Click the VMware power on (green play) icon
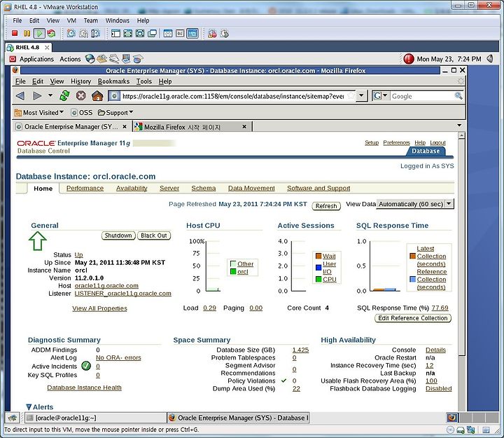The width and height of the screenshot is (504, 438). click(39, 33)
